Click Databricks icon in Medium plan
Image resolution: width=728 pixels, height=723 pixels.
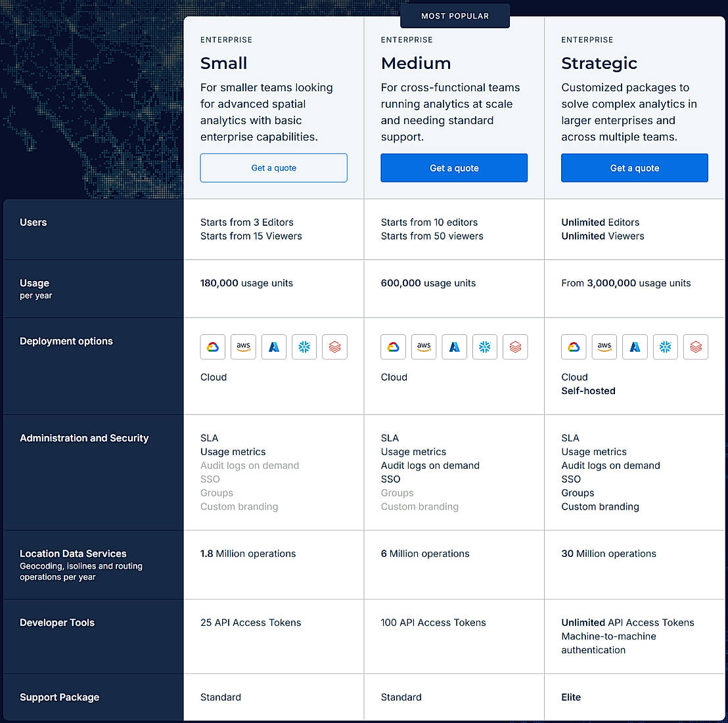tap(515, 347)
